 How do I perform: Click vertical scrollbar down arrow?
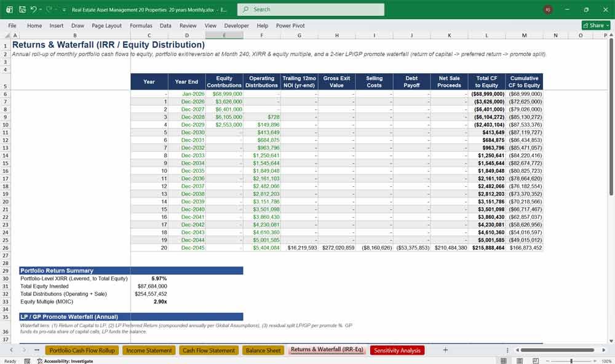611,341
